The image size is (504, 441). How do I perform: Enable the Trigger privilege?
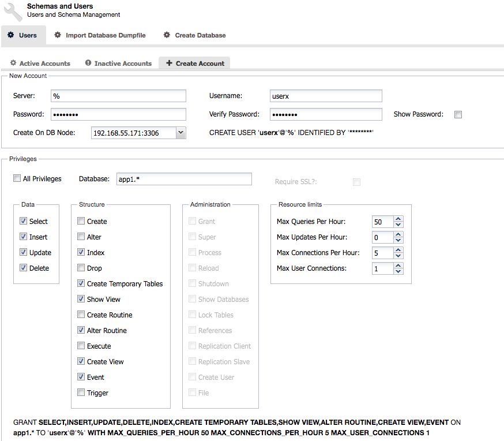tap(81, 393)
